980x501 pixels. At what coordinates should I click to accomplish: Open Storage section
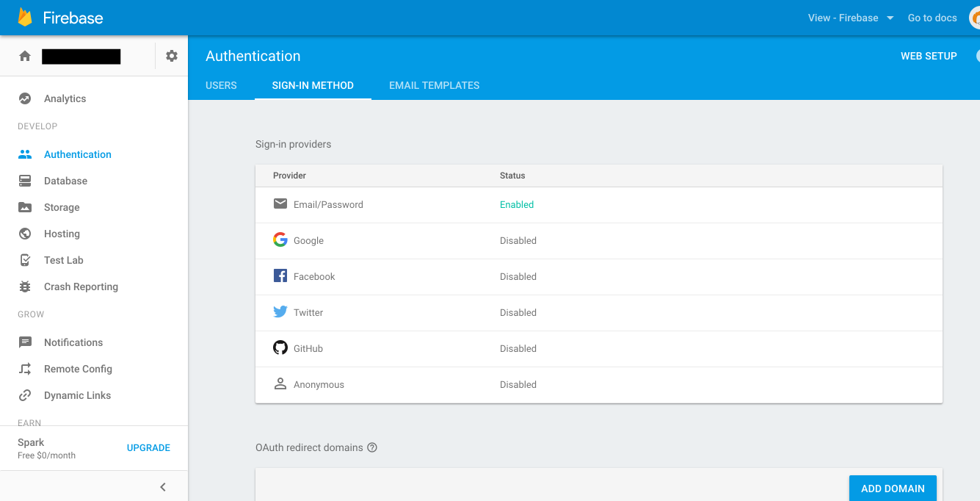pos(62,207)
